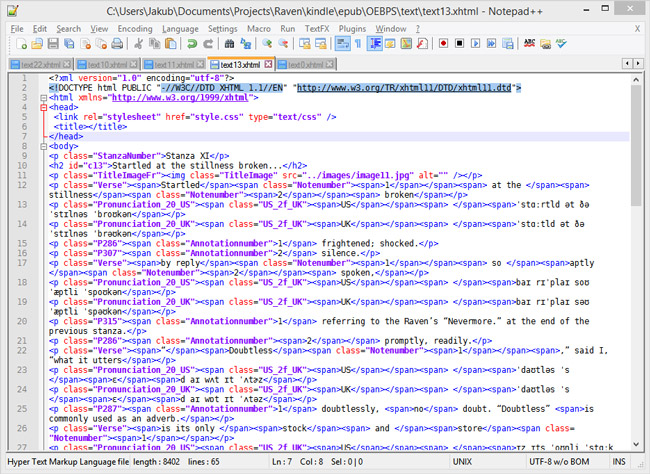
Task: Click the w3.org/1999/xhtml link on line 3
Action: [x=180, y=97]
